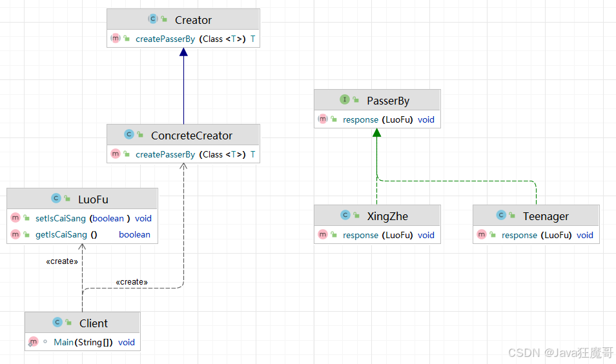Click the «create» label near LuoFu arrow
This screenshot has height=364, width=616.
(62, 261)
